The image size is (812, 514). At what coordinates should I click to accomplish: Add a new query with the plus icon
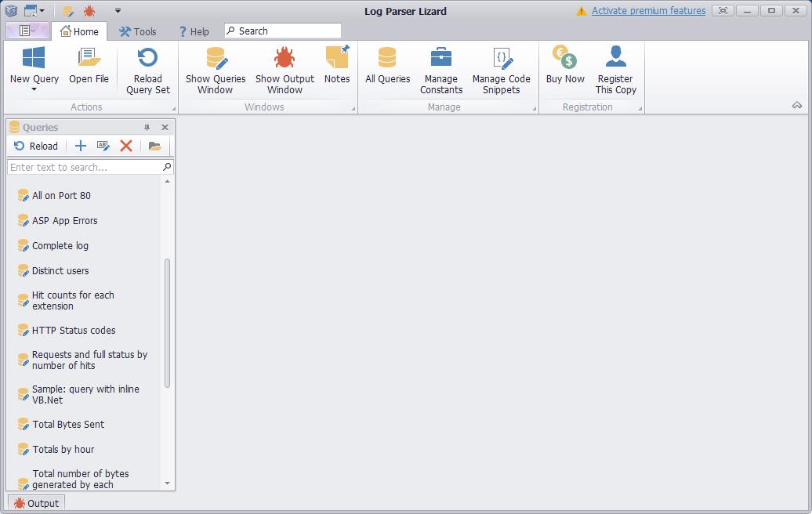pyautogui.click(x=80, y=146)
